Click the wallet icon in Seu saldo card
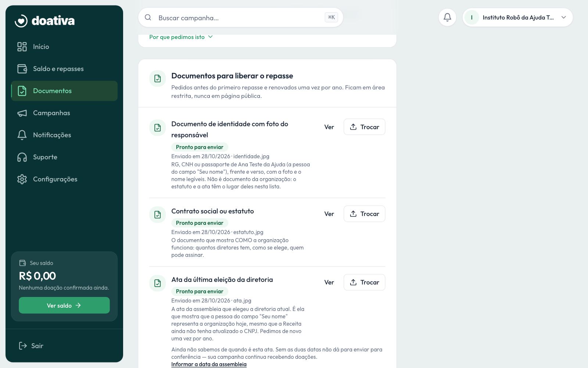The width and height of the screenshot is (588, 368). pyautogui.click(x=22, y=263)
